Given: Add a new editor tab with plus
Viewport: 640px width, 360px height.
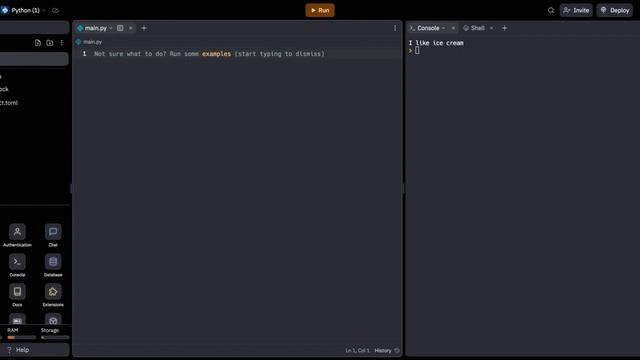Looking at the screenshot, I should coord(144,28).
